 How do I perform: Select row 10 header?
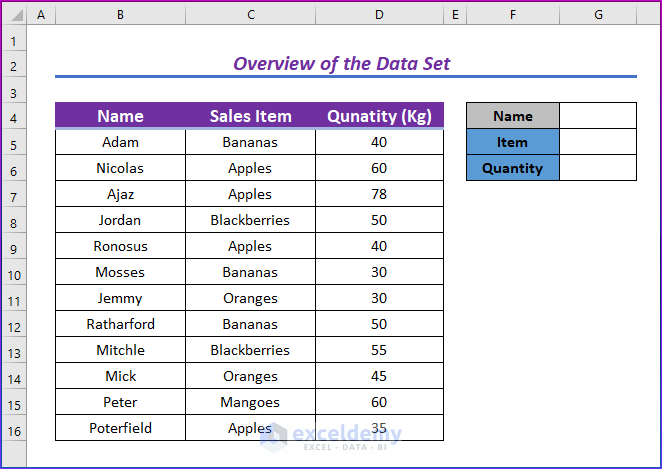(14, 272)
